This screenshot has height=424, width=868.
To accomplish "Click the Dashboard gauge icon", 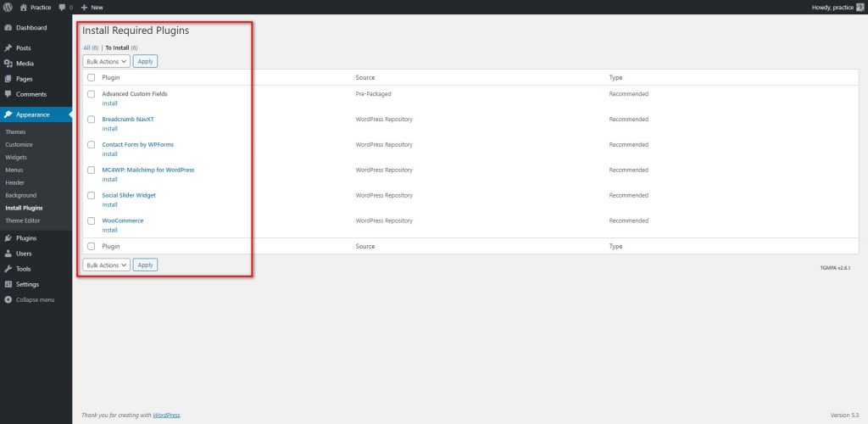I will point(8,28).
